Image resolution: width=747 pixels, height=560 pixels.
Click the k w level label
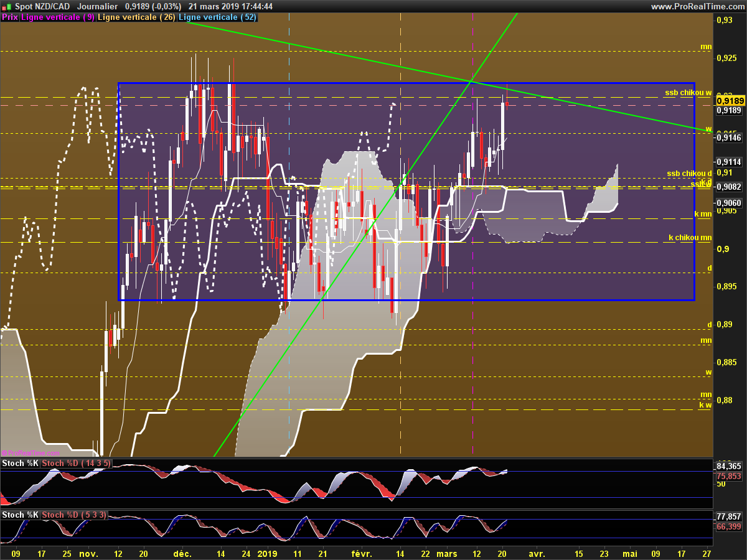coord(705,405)
